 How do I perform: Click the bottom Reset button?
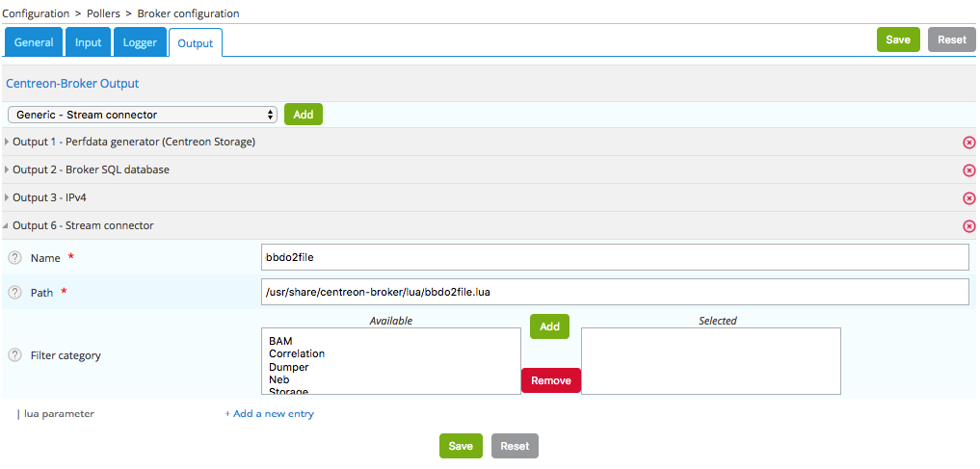coord(515,446)
